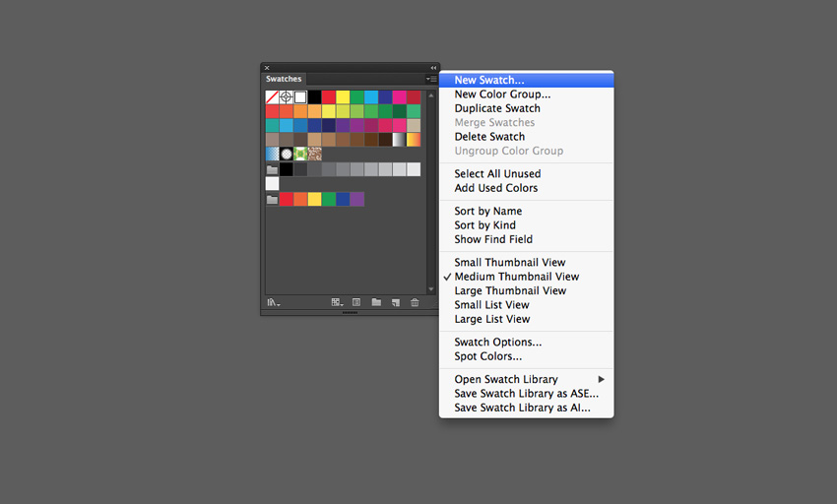Switch to Small List View
This screenshot has height=504, width=837.
click(x=527, y=305)
